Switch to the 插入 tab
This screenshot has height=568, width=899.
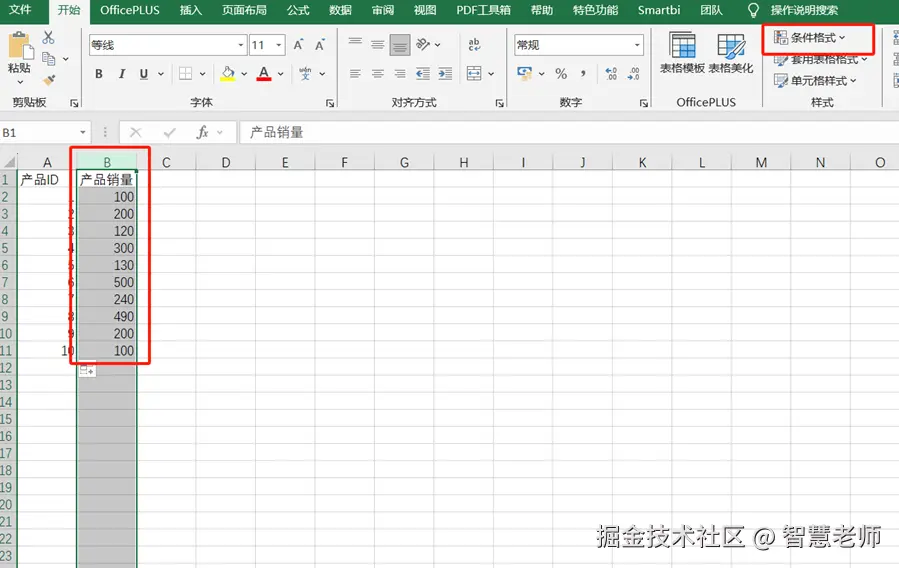[x=190, y=10]
